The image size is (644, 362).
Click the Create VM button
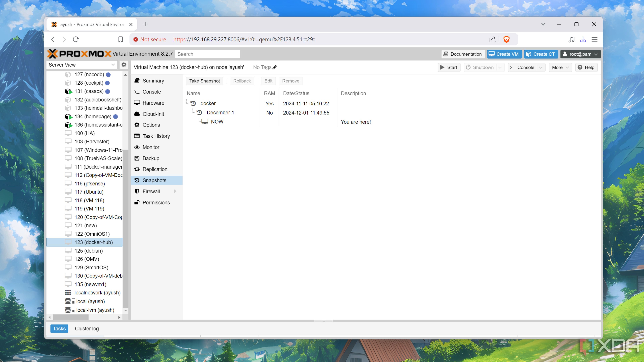point(504,54)
